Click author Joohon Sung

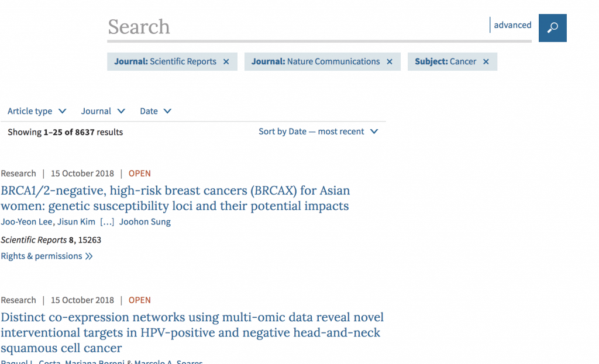145,221
